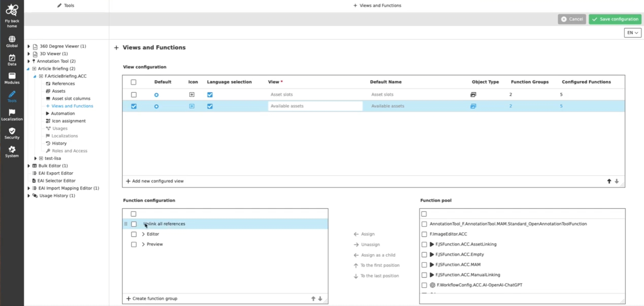Image resolution: width=644 pixels, height=306 pixels.
Task: Click the Available assets View input field
Action: click(x=315, y=106)
